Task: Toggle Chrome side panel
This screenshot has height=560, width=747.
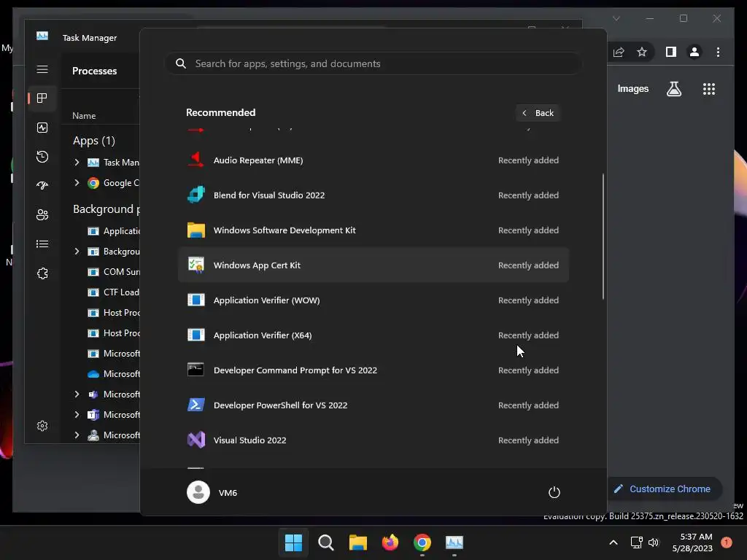Action: (671, 52)
